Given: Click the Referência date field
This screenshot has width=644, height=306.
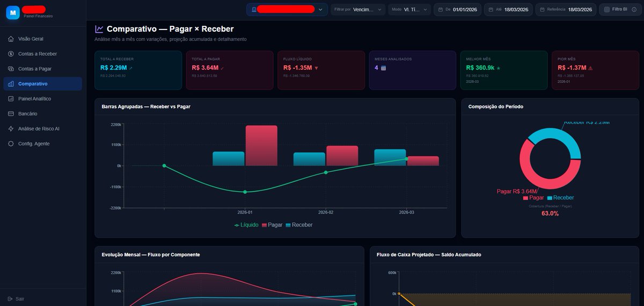Looking at the screenshot, I should tap(566, 9).
